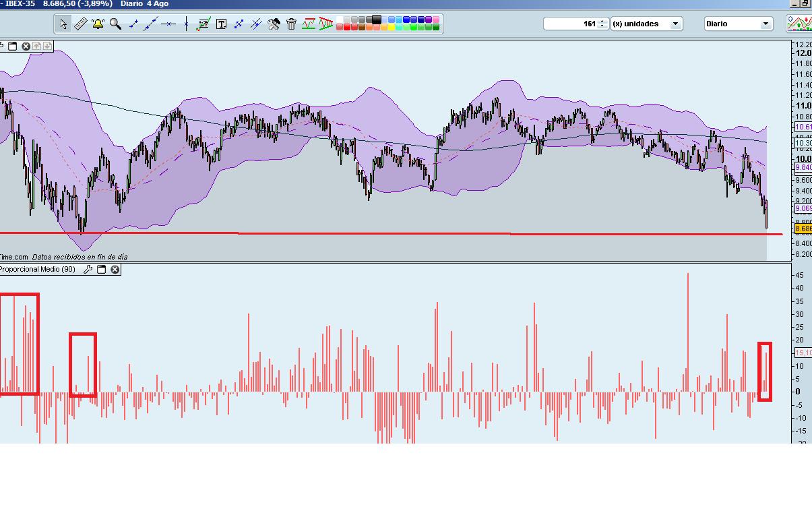Move the price panel down
This screenshot has width=812, height=513.
(x=46, y=47)
